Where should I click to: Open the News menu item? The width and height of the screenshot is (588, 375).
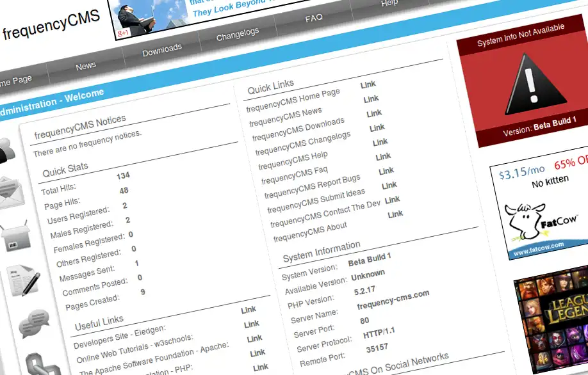click(86, 67)
